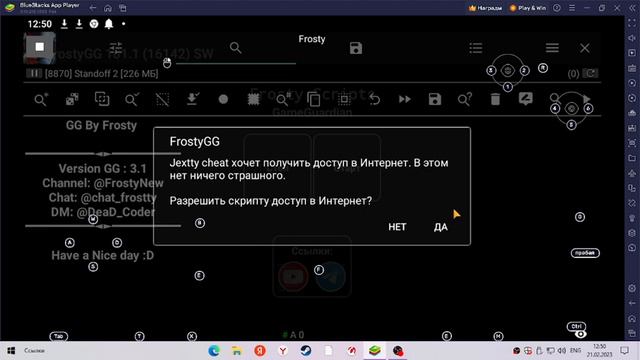
Task: Click the floppy save icon in the toolbar row
Action: (x=435, y=99)
